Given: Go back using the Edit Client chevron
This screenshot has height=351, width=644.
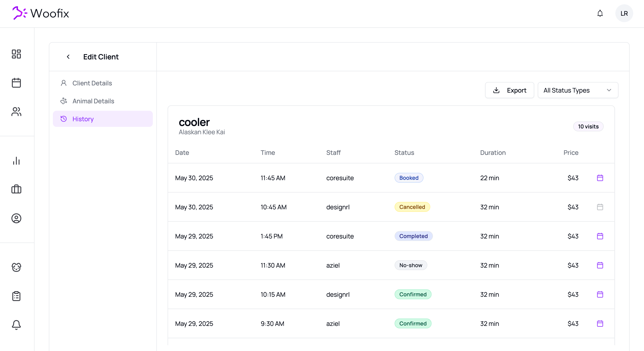Looking at the screenshot, I should click(68, 57).
